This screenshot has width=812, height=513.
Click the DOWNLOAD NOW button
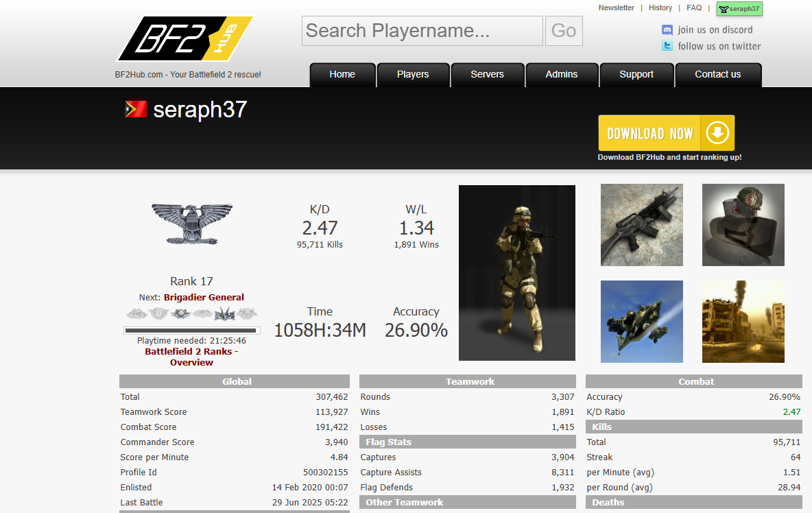pyautogui.click(x=667, y=133)
